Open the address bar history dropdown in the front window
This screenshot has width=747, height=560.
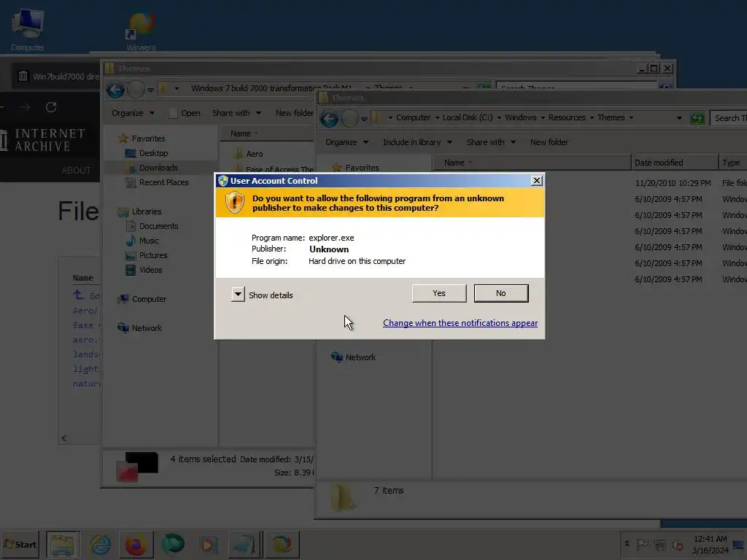(x=679, y=118)
